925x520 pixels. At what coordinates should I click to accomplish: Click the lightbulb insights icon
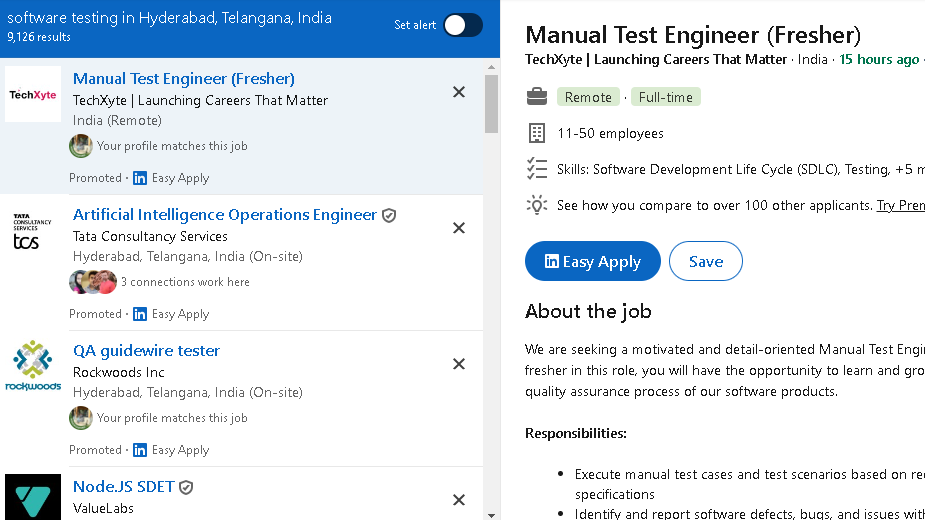tap(537, 205)
